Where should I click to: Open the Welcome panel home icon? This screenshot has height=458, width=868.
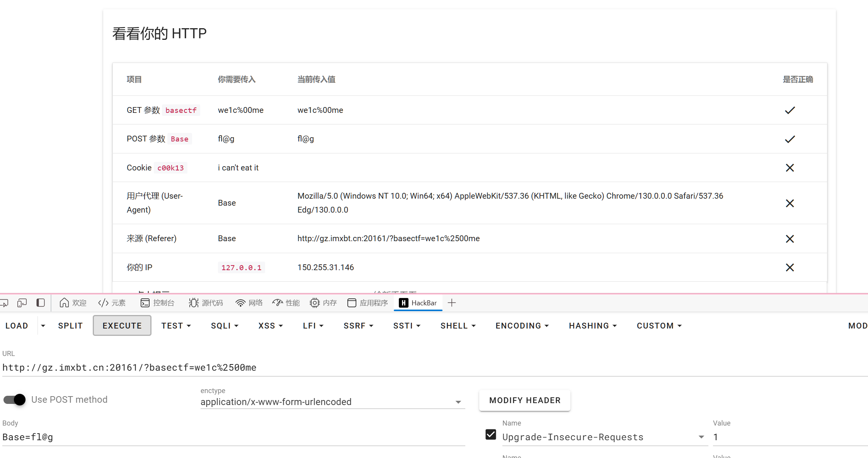tap(64, 303)
